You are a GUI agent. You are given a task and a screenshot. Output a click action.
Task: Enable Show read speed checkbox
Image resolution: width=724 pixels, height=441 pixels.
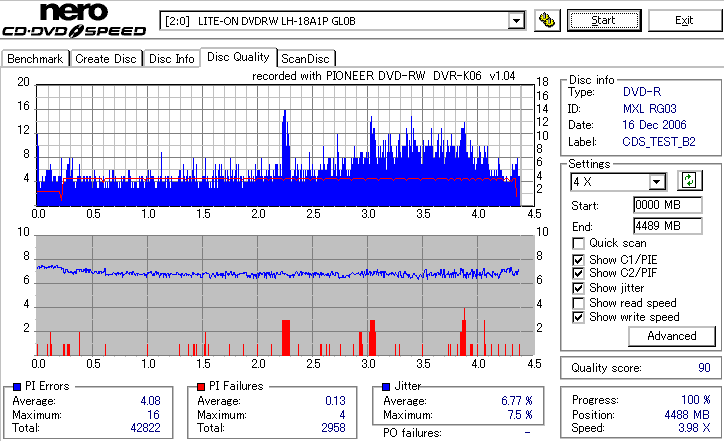pyautogui.click(x=578, y=303)
